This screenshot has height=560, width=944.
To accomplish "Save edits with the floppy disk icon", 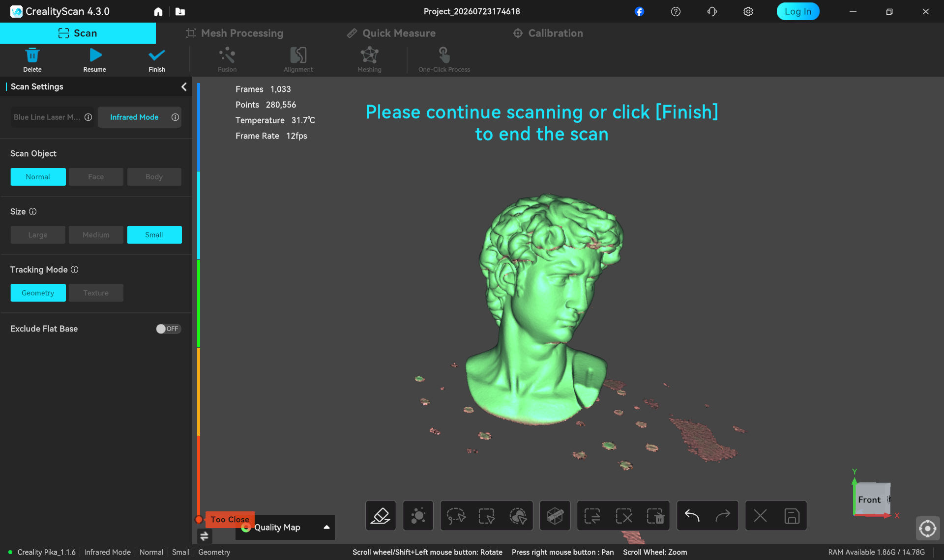I will pyautogui.click(x=792, y=516).
